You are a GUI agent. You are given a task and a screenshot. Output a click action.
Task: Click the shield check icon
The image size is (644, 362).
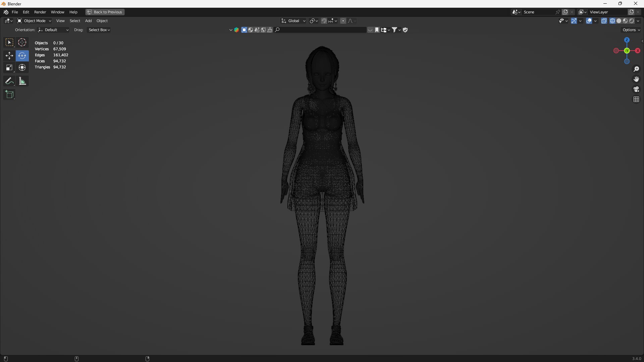point(405,30)
